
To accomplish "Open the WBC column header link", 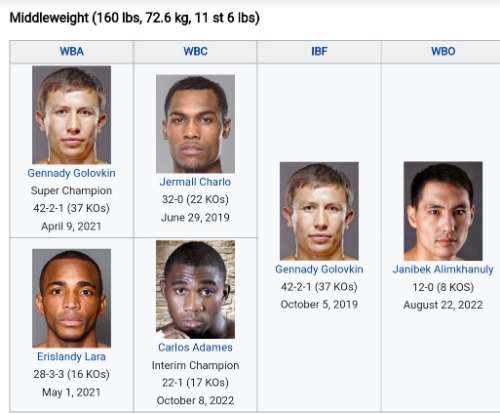I will [195, 51].
